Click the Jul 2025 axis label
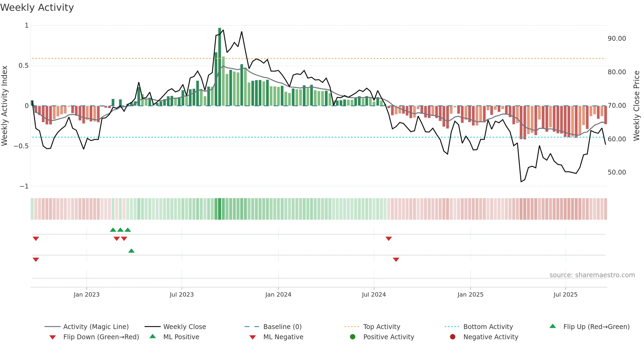This screenshot has height=362, width=644. [565, 294]
